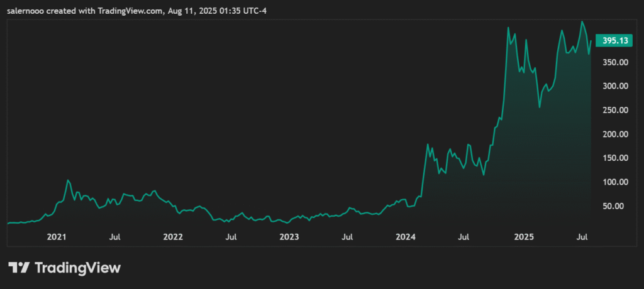Click the 350.00 price axis label
Viewport: 644px width, 289px height.
(613, 62)
